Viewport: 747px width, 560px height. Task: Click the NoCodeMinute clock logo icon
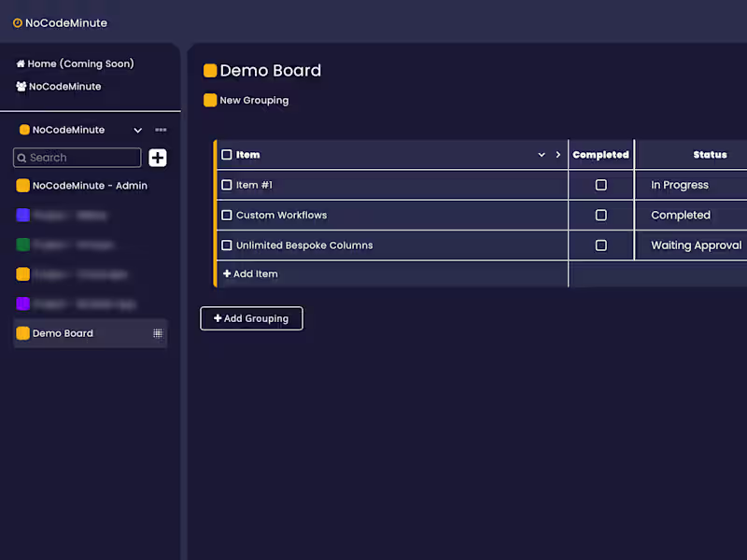(18, 23)
